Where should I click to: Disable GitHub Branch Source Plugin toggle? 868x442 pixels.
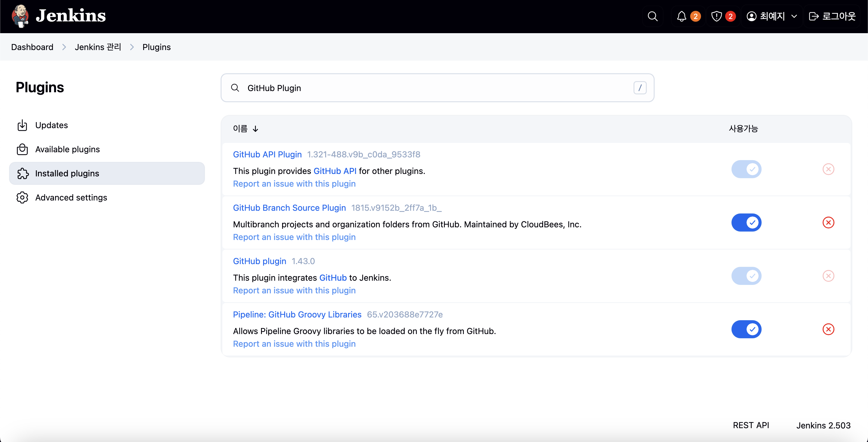coord(746,222)
